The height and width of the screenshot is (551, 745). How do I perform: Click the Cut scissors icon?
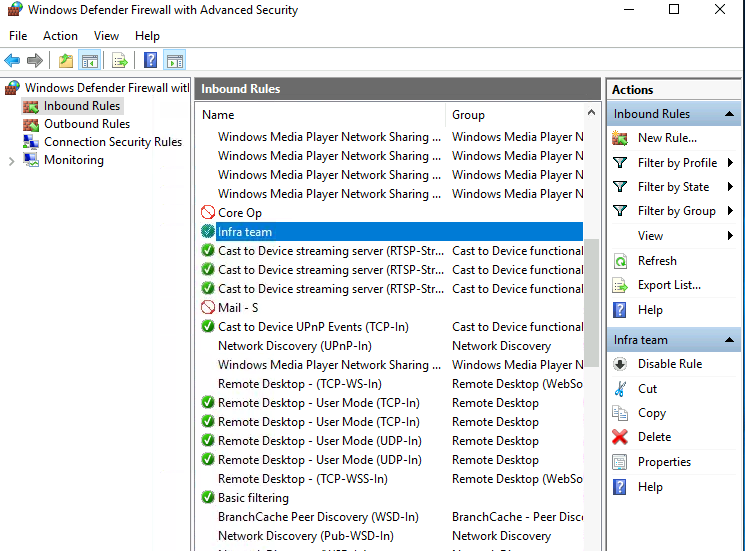tap(620, 389)
